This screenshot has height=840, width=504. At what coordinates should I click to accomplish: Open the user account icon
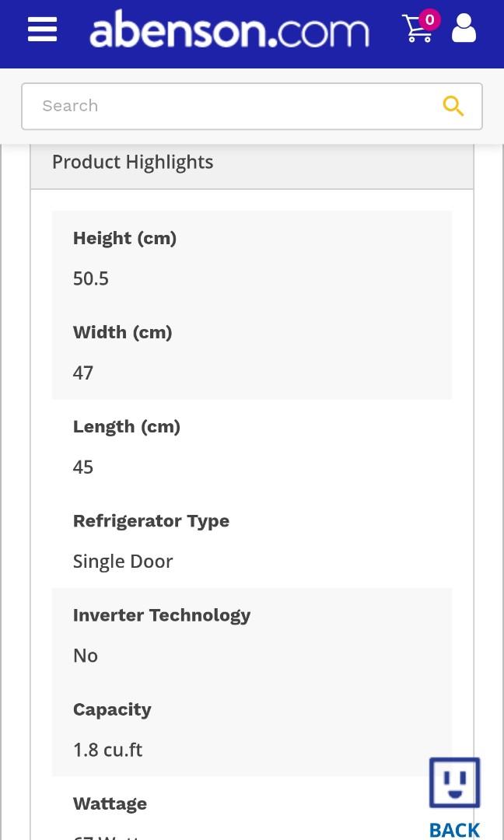pyautogui.click(x=464, y=29)
